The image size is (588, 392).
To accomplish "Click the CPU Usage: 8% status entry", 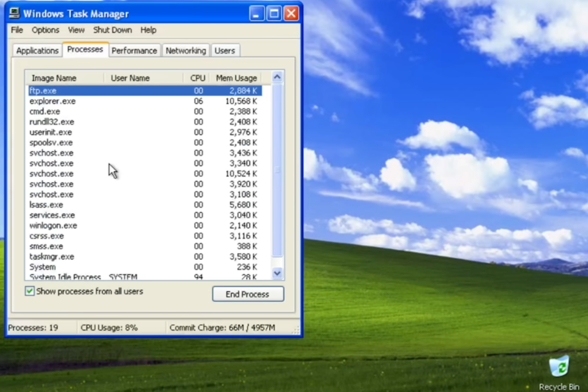I will tap(109, 328).
